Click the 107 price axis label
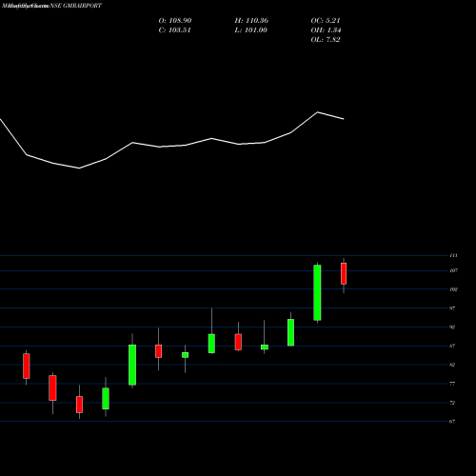Image resolution: width=476 pixels, height=476 pixels. (453, 270)
